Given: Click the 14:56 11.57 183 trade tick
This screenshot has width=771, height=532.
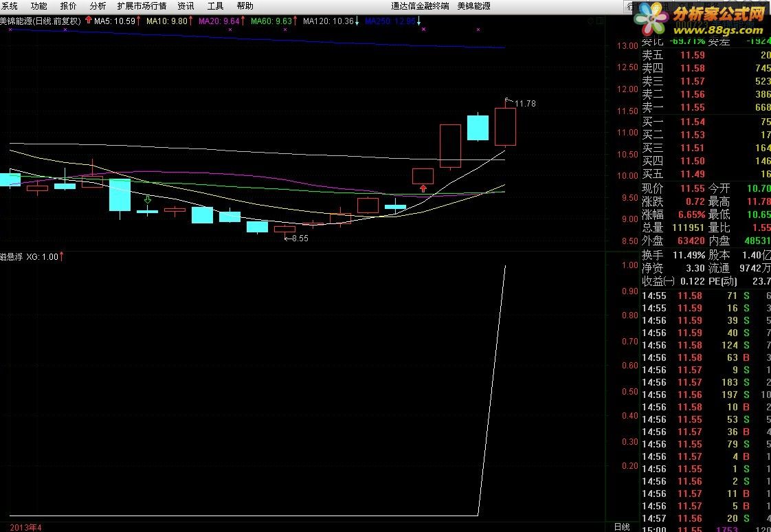Looking at the screenshot, I should pyautogui.click(x=706, y=382).
